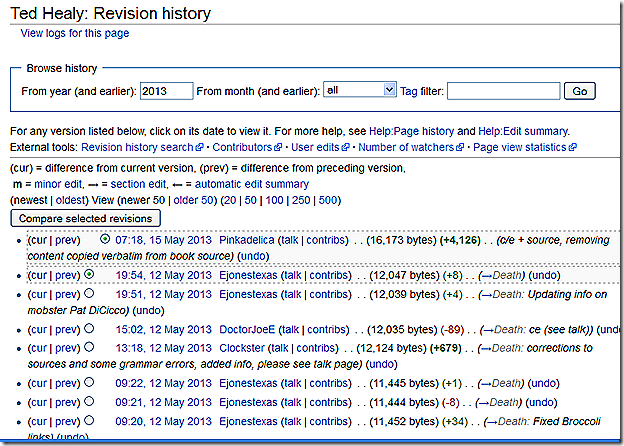Image resolution: width=624 pixels, height=446 pixels.
Task: Open Help:Page history link
Action: [411, 131]
